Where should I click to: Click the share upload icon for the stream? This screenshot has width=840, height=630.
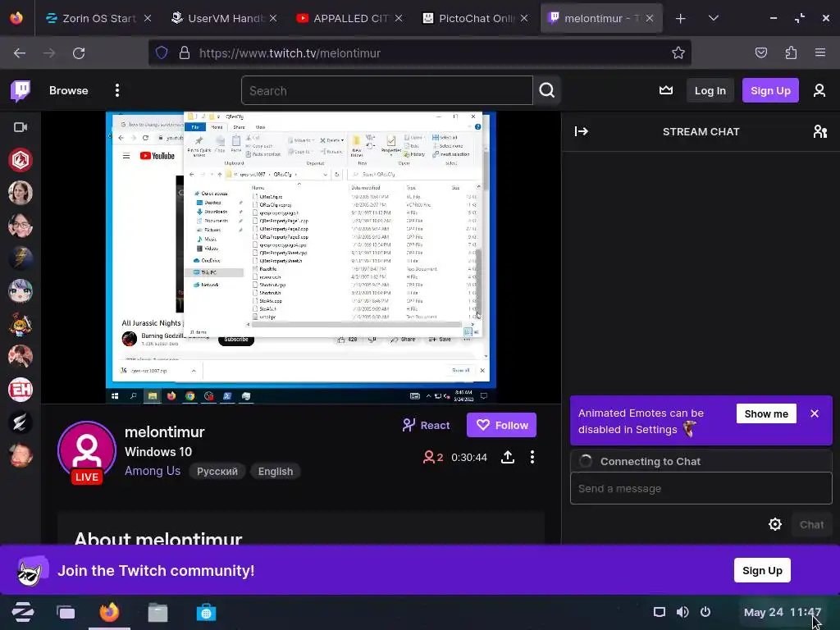(507, 458)
